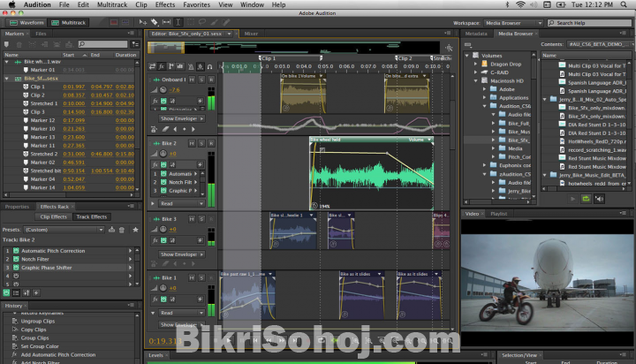Solo the Bike 1 track

pyautogui.click(x=201, y=277)
